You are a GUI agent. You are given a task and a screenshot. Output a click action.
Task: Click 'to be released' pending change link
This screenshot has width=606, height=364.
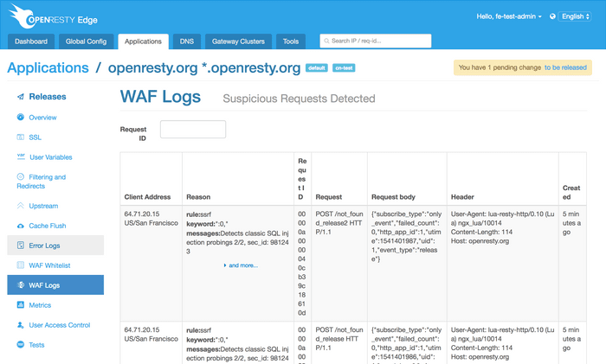tap(565, 67)
